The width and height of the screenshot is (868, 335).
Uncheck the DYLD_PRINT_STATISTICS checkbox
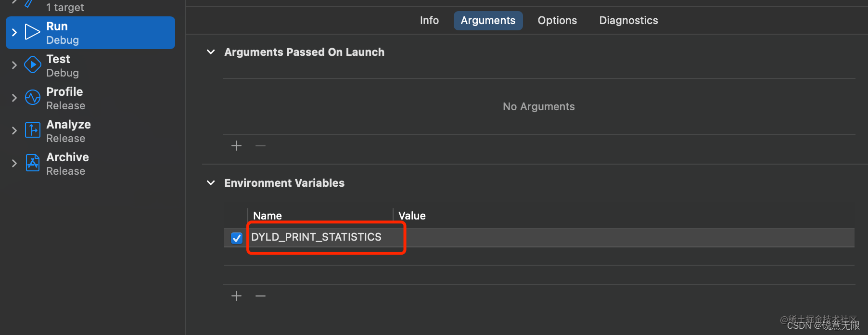click(x=236, y=238)
